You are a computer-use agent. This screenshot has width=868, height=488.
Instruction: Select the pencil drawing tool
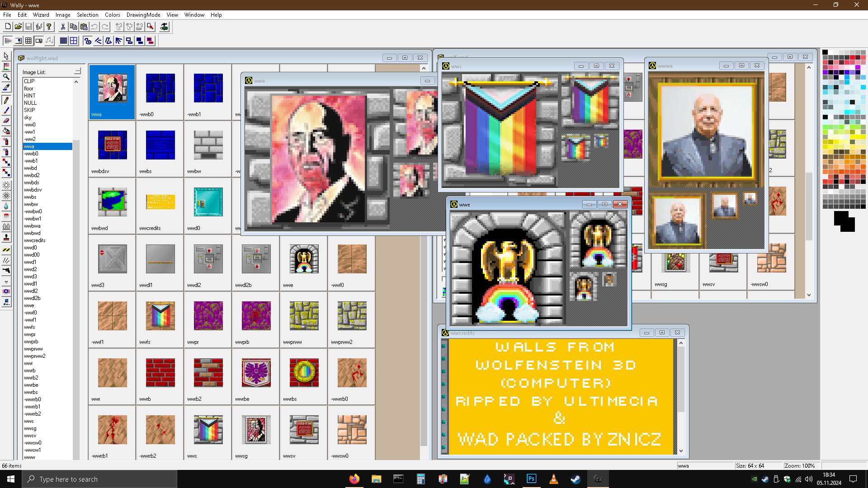6,100
